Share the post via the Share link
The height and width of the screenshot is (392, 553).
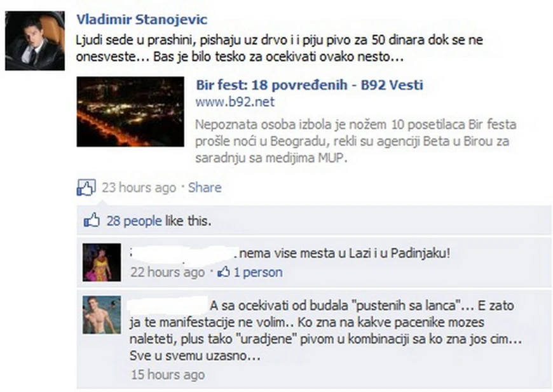point(205,187)
